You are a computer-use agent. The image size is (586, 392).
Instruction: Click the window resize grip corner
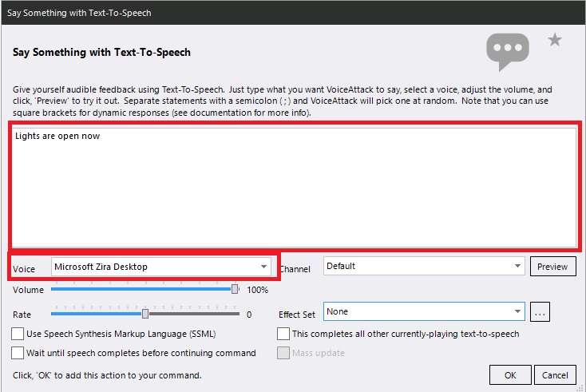(x=580, y=387)
